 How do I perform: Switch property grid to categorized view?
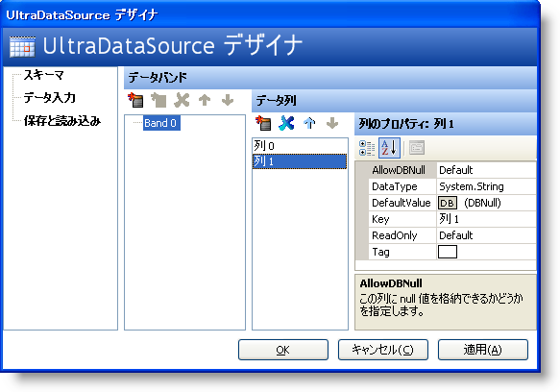tap(367, 148)
